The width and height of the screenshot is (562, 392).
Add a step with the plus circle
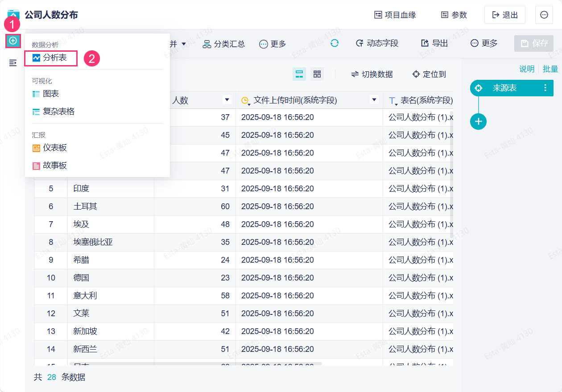pos(479,121)
